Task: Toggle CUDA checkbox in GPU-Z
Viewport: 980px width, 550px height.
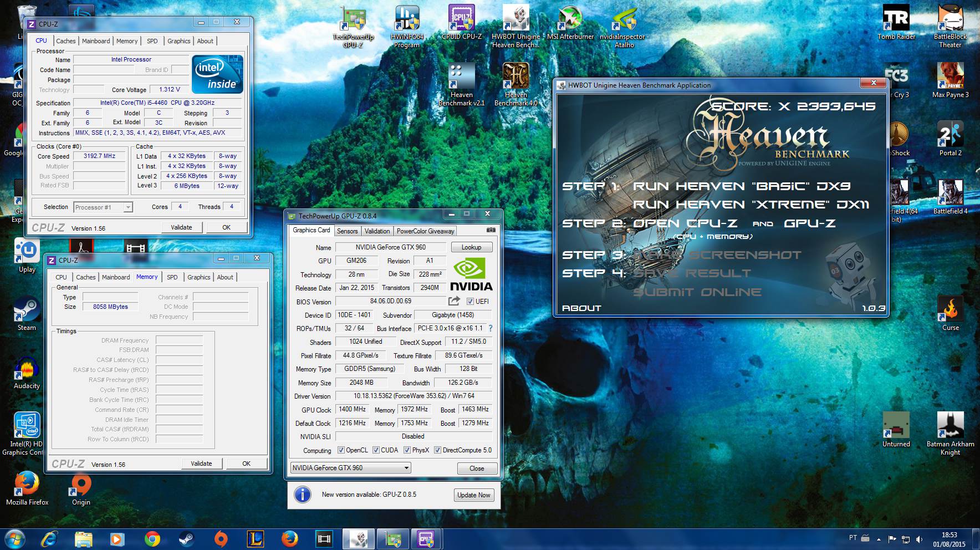Action: (x=376, y=450)
